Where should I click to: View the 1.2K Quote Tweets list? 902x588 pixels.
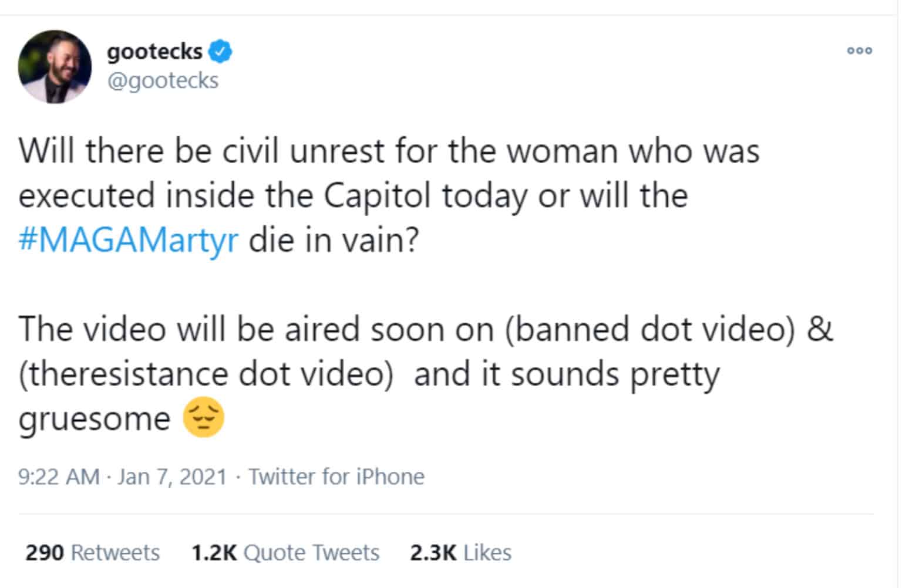[285, 553]
